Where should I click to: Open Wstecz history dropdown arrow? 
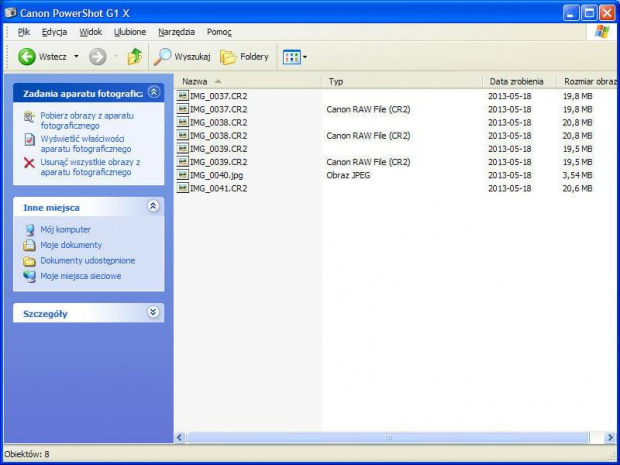pos(76,57)
